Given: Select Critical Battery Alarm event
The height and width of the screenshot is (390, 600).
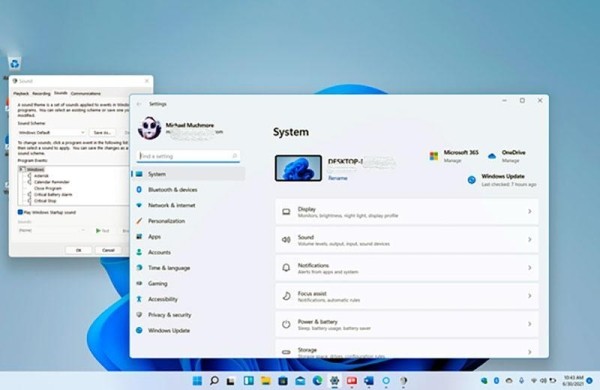Looking at the screenshot, I should click(x=53, y=194).
